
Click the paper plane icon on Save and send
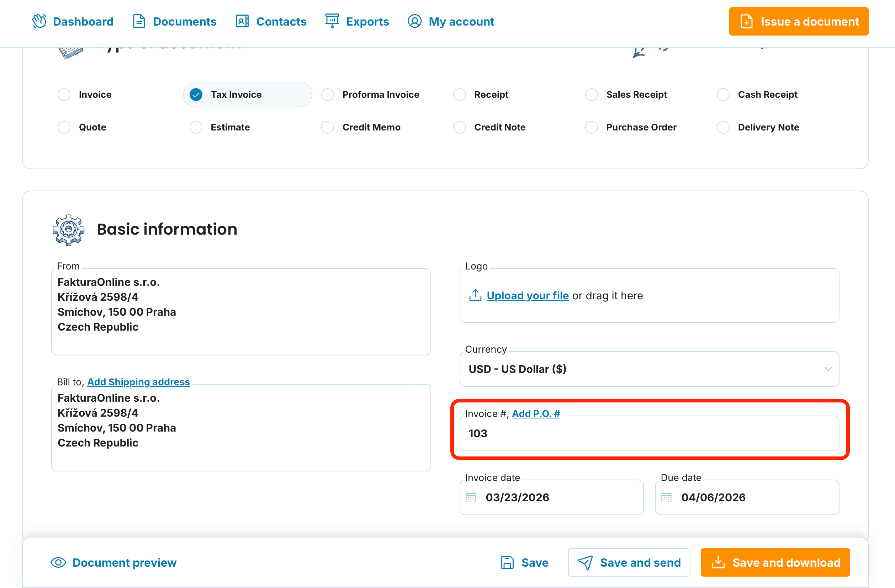(x=586, y=563)
